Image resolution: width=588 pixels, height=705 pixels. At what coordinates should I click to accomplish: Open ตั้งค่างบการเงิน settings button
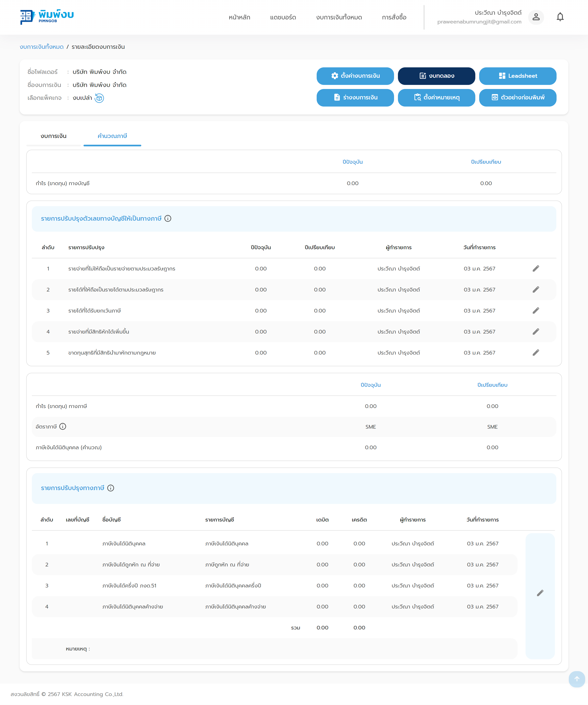click(x=355, y=76)
